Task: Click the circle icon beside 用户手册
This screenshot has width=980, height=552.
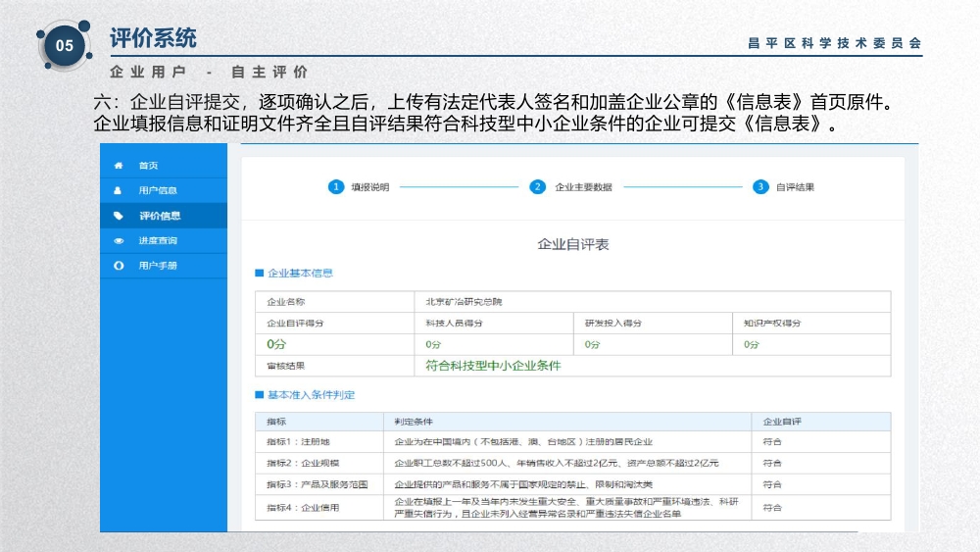Action: 119,266
